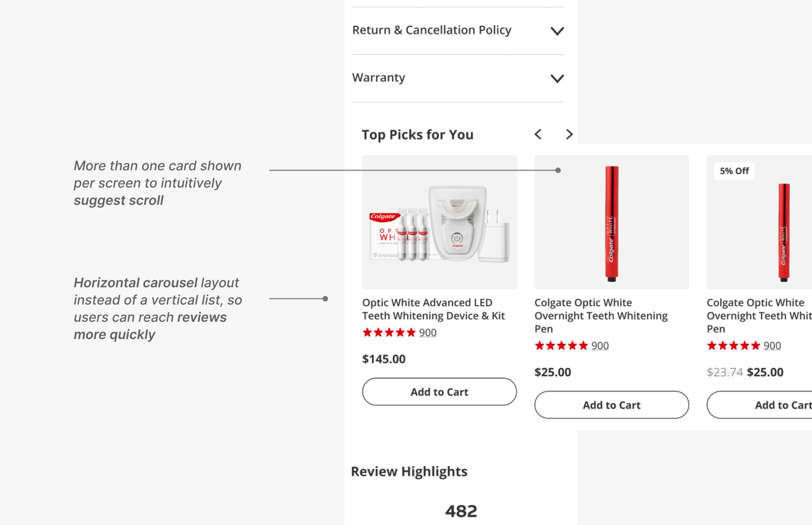
Task: Open 900 reviews link for LED Kit
Action: coord(428,333)
